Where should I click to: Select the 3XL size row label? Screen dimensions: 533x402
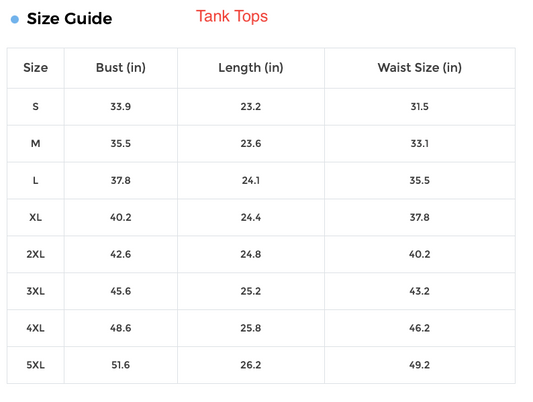click(x=36, y=291)
